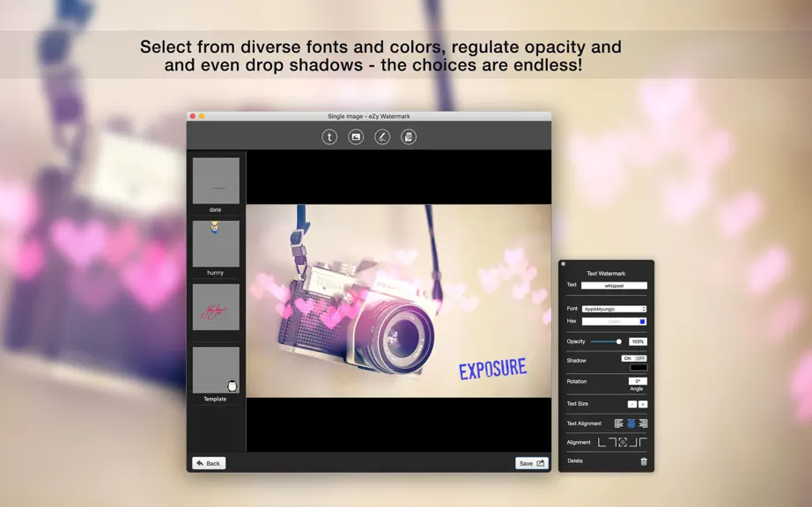The width and height of the screenshot is (812, 507).
Task: Place the watermark at the bottom-left corner
Action: [602, 443]
